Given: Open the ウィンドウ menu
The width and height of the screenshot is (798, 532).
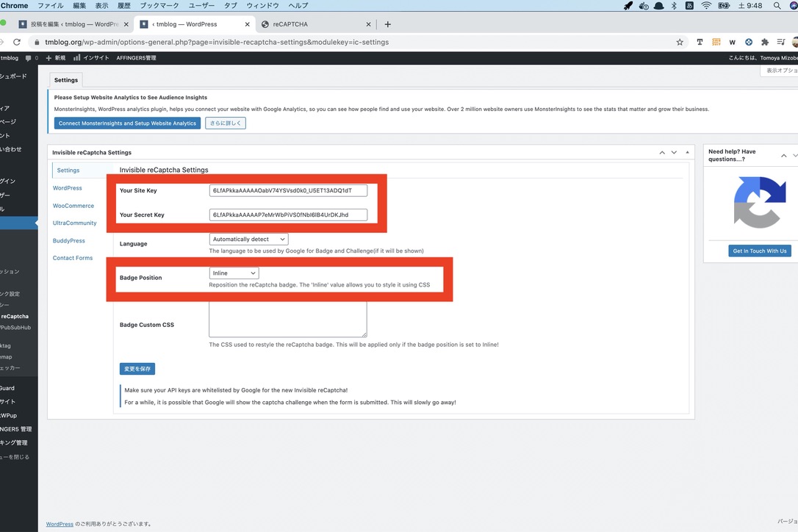Looking at the screenshot, I should (262, 6).
